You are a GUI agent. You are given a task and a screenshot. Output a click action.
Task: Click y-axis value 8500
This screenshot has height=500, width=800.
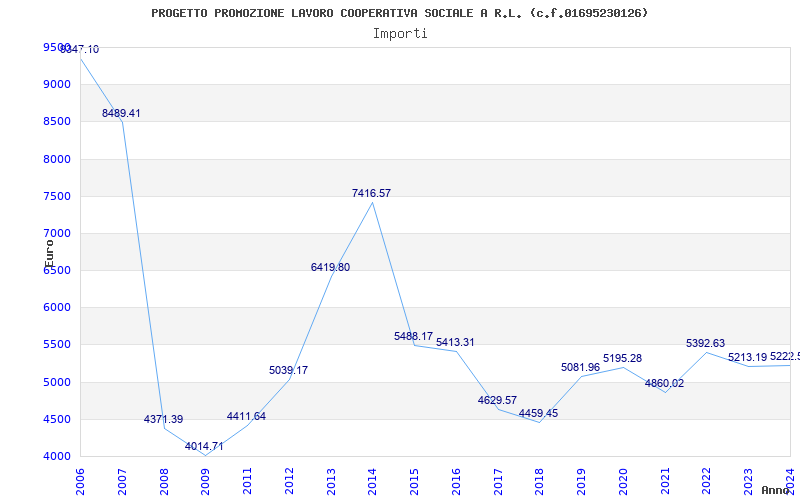pyautogui.click(x=57, y=121)
